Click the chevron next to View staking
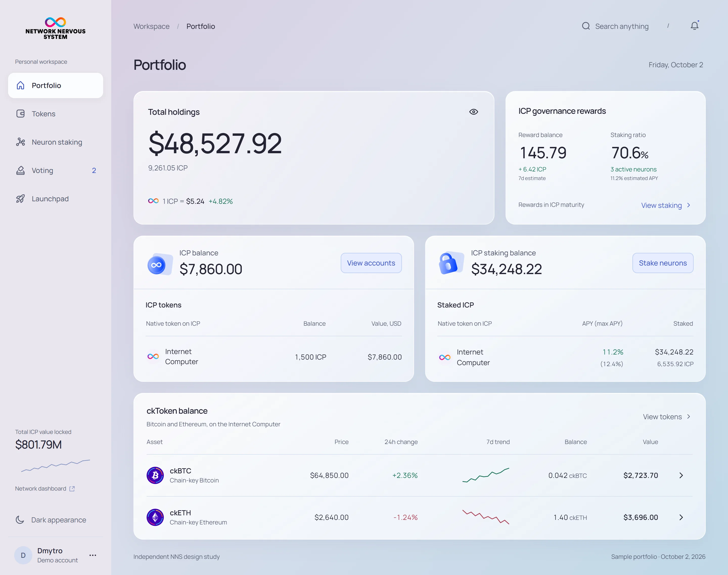The width and height of the screenshot is (728, 575). coord(689,205)
